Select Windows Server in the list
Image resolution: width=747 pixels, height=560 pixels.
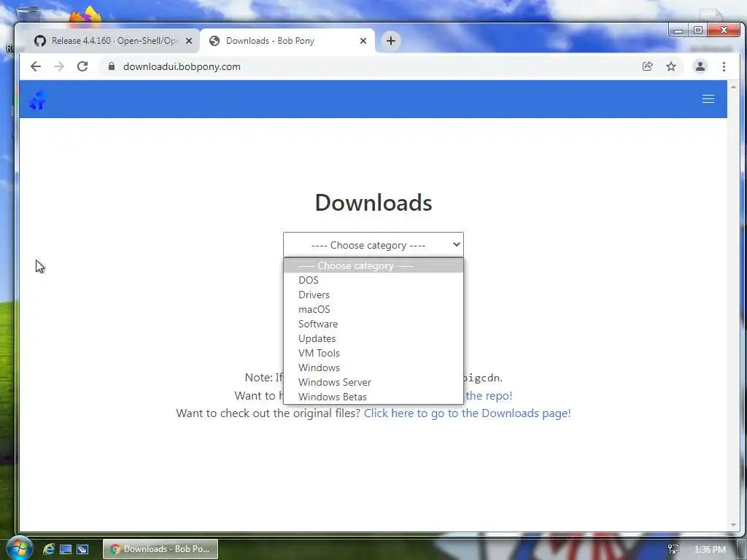[373, 382]
